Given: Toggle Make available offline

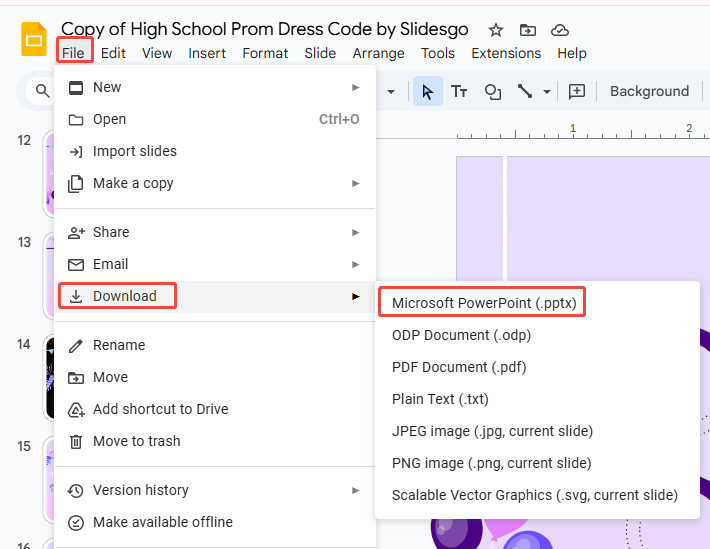Looking at the screenshot, I should click(x=162, y=522).
